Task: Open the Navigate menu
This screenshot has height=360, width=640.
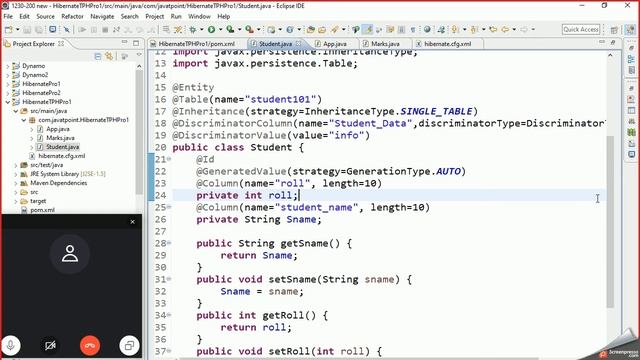Action: 102,16
